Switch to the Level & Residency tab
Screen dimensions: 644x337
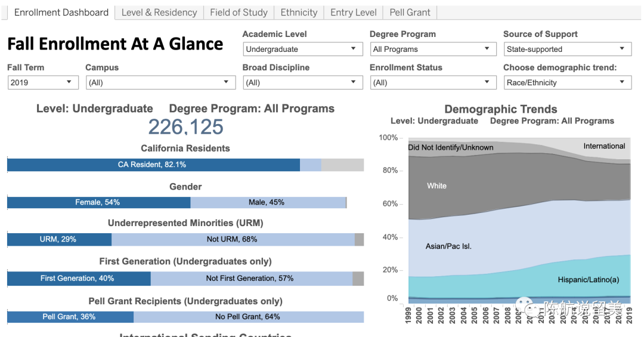(x=159, y=13)
